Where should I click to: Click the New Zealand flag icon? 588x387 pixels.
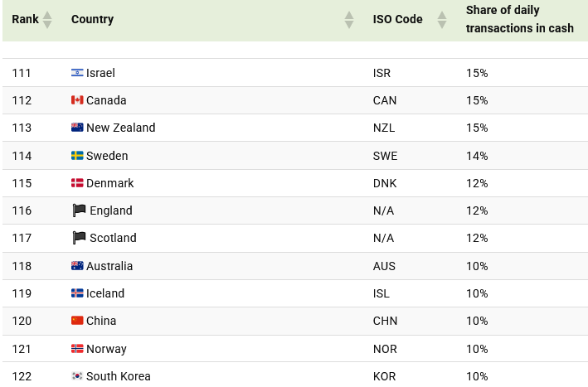click(x=77, y=128)
